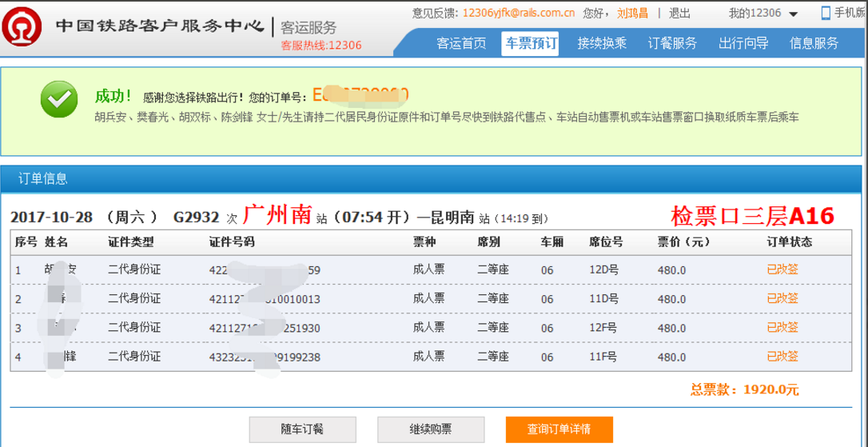Click 二代身份证 in row 3
This screenshot has height=447, width=868.
click(x=134, y=327)
